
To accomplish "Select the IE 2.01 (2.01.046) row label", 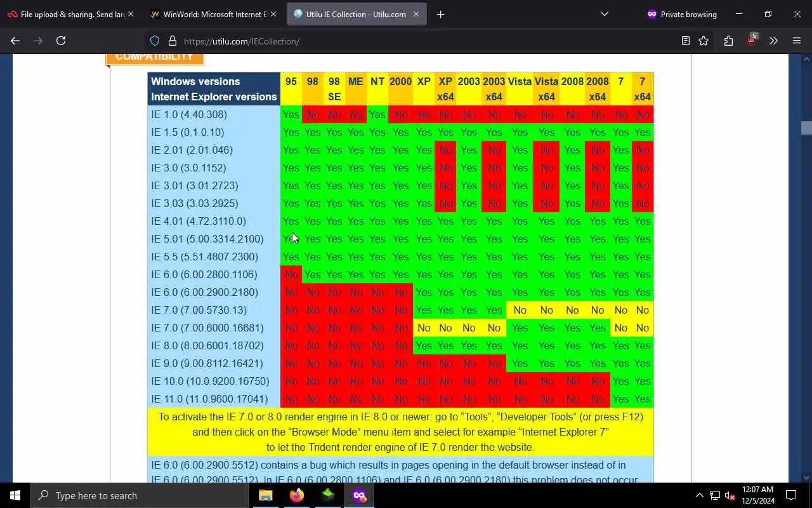I will (x=192, y=150).
